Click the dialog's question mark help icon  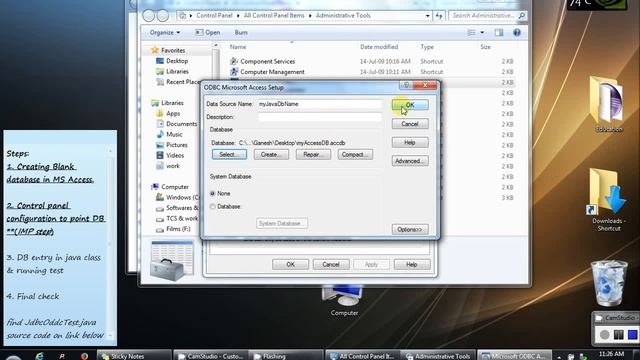[x=406, y=85]
